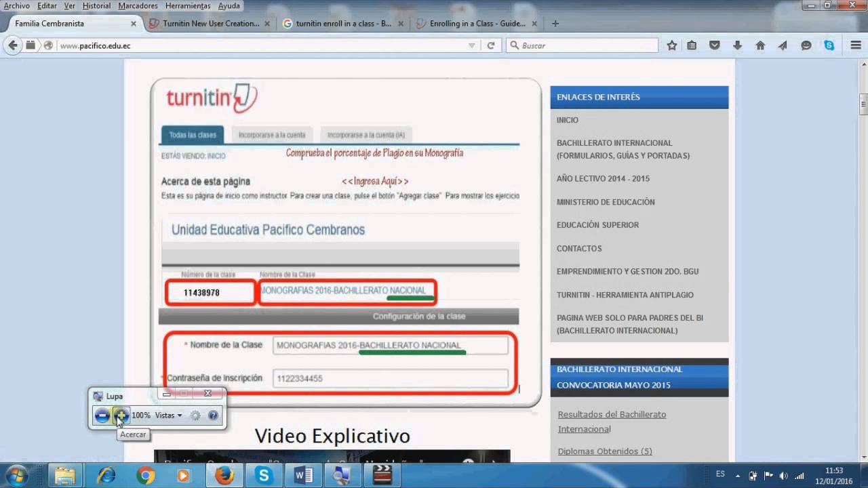Switch to Firefox taskbar icon
Viewport: 868px width, 488px height.
(224, 476)
